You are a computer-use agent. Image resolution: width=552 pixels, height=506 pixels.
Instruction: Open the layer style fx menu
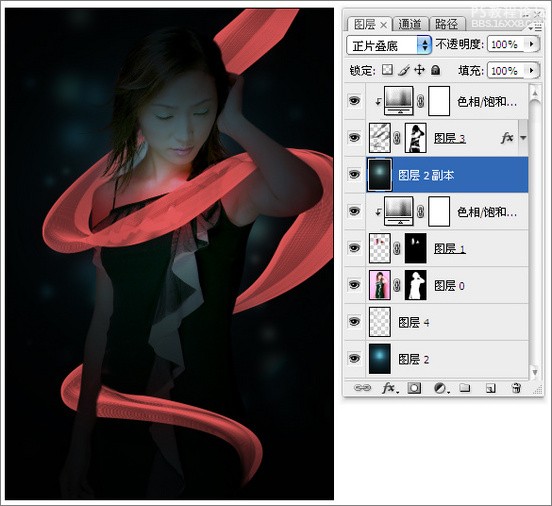click(x=390, y=388)
